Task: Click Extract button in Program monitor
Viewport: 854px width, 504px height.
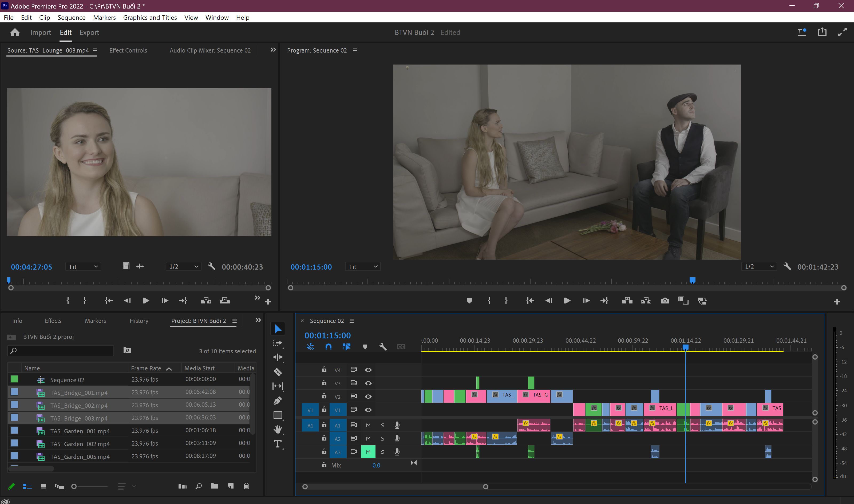Action: pos(646,301)
